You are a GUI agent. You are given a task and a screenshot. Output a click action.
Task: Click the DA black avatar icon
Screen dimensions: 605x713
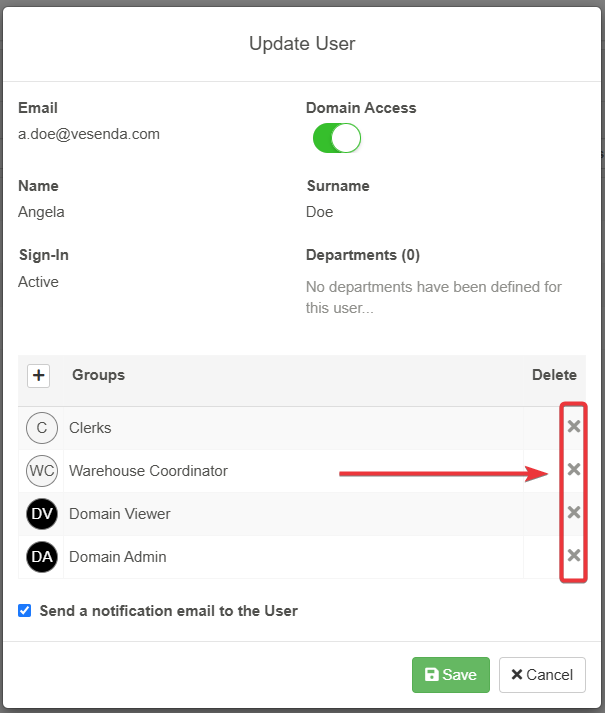coord(42,557)
